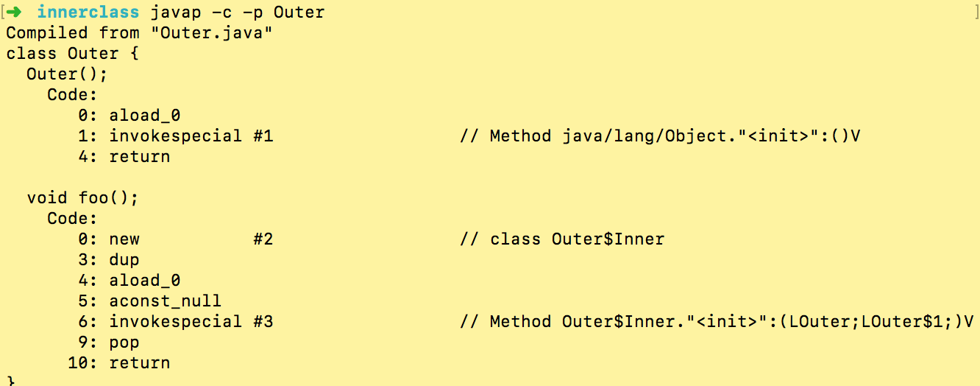Image resolution: width=980 pixels, height=386 pixels.
Task: Click the "4: return" line in constructor
Action: (x=124, y=156)
